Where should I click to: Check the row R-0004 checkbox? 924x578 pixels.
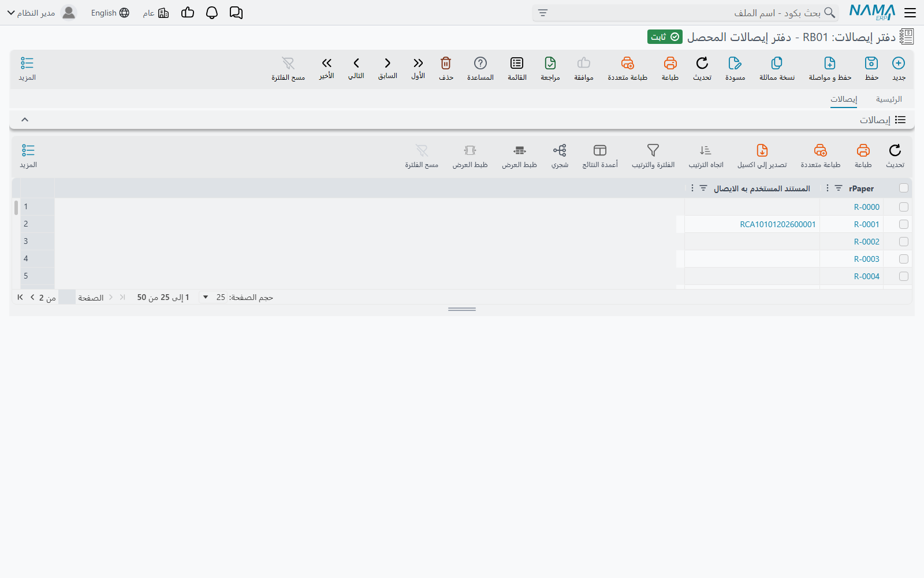[x=904, y=276]
